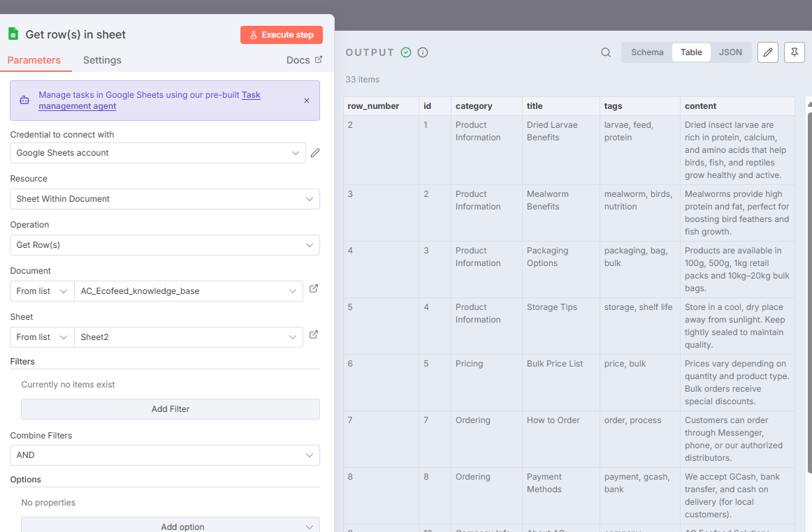Open the Combine Filters AND dropdown
Screen dimensions: 812x532
[x=165, y=455]
